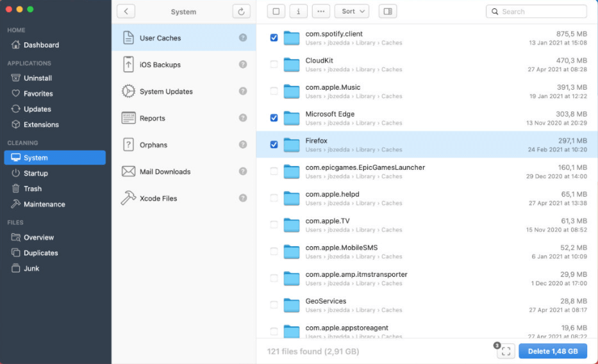Uncheck the Microsoft Edge checkbox
The width and height of the screenshot is (598, 364).
click(274, 117)
